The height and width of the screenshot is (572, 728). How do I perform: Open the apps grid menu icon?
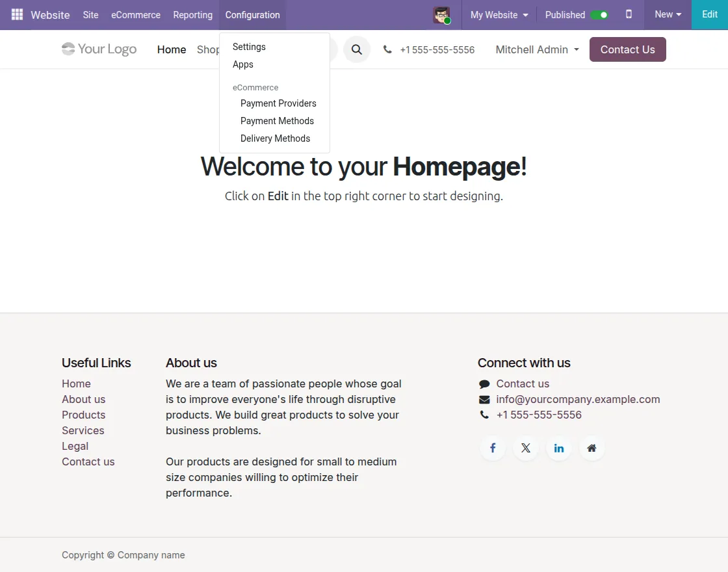[x=17, y=15]
